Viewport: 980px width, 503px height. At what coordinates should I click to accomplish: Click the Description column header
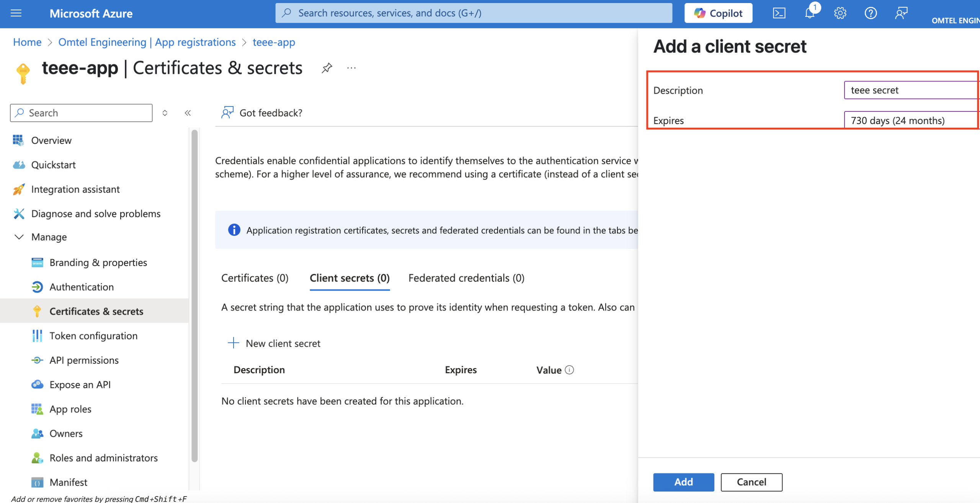click(259, 370)
